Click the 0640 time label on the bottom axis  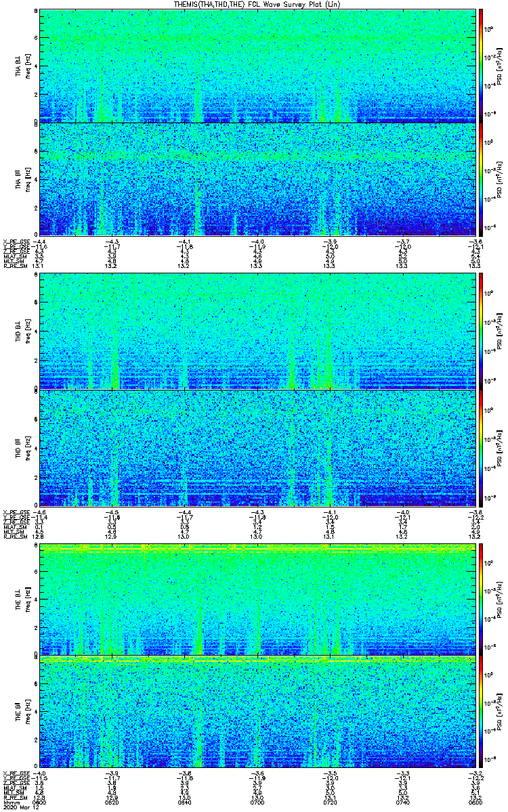185,803
